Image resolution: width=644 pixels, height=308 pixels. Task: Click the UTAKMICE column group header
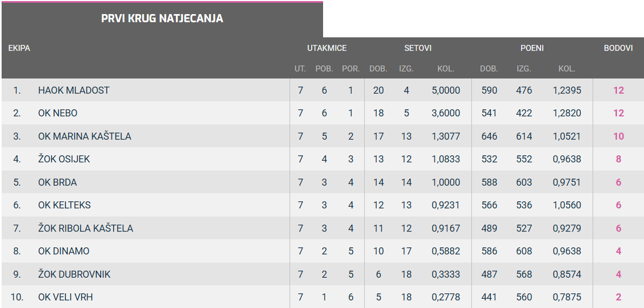point(327,48)
